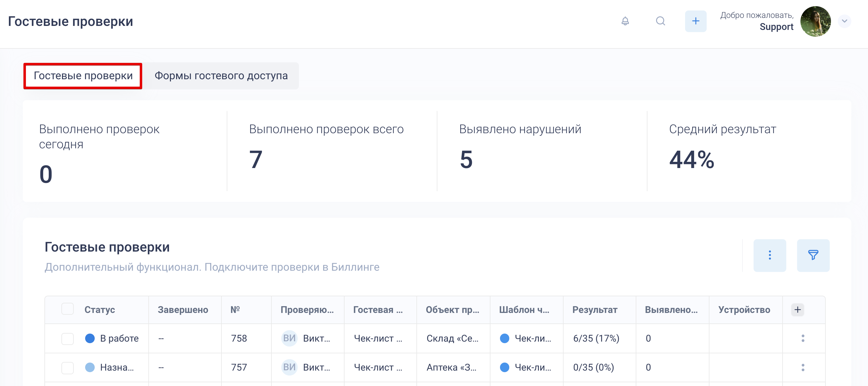
Task: Click the search magnifier icon
Action: (x=660, y=21)
